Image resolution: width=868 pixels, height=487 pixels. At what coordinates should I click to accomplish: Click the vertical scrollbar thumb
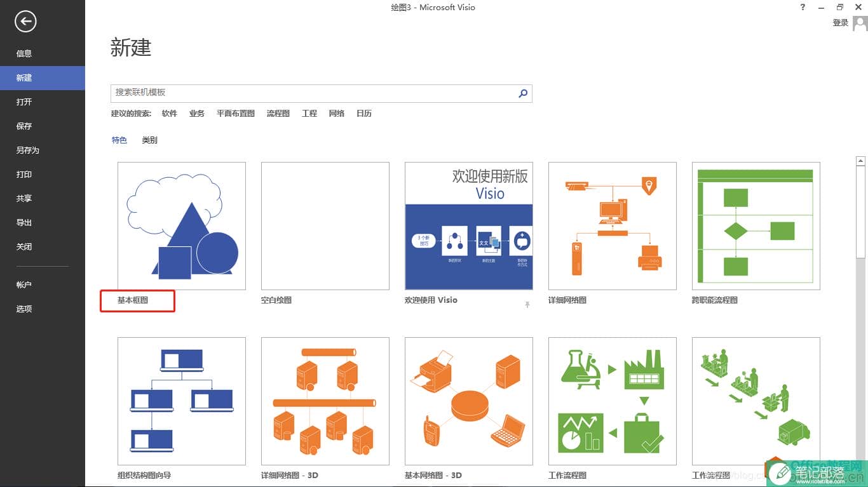(x=861, y=212)
